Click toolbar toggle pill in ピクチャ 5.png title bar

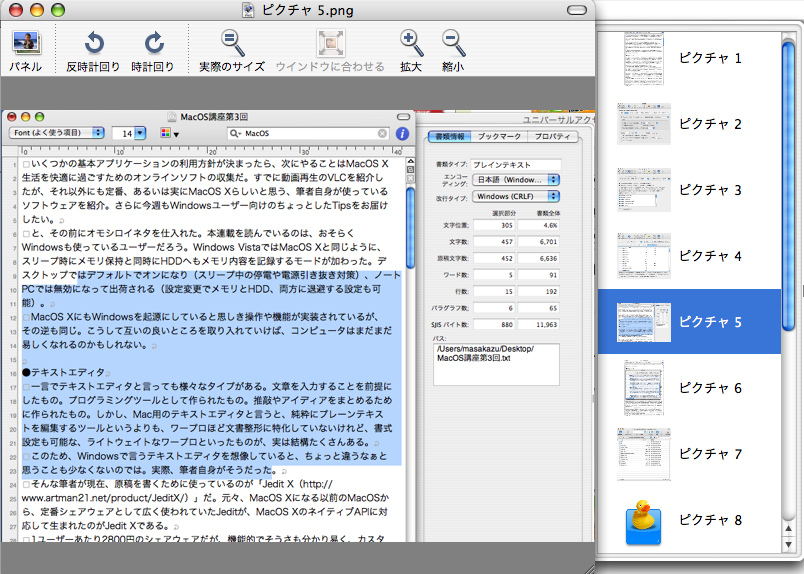(576, 10)
